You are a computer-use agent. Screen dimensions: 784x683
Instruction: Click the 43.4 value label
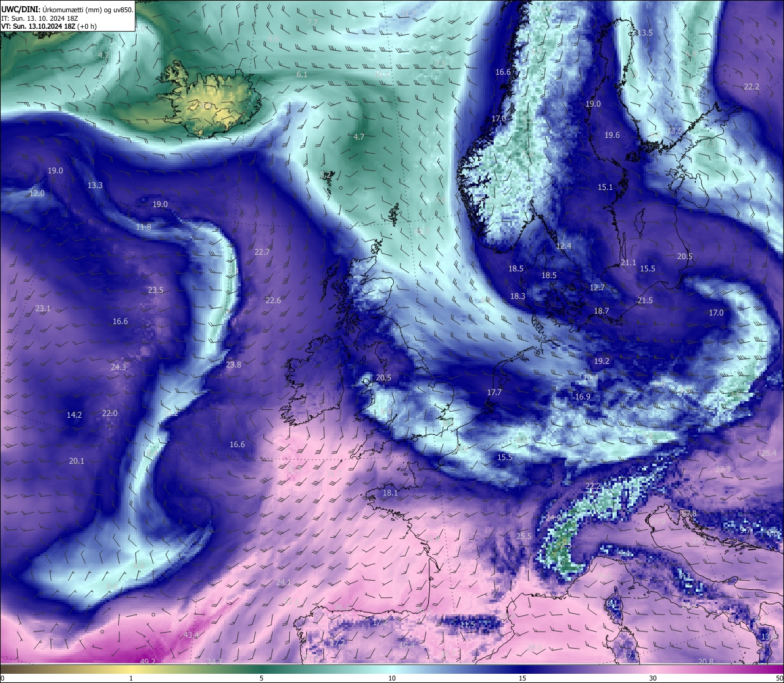[x=191, y=635]
